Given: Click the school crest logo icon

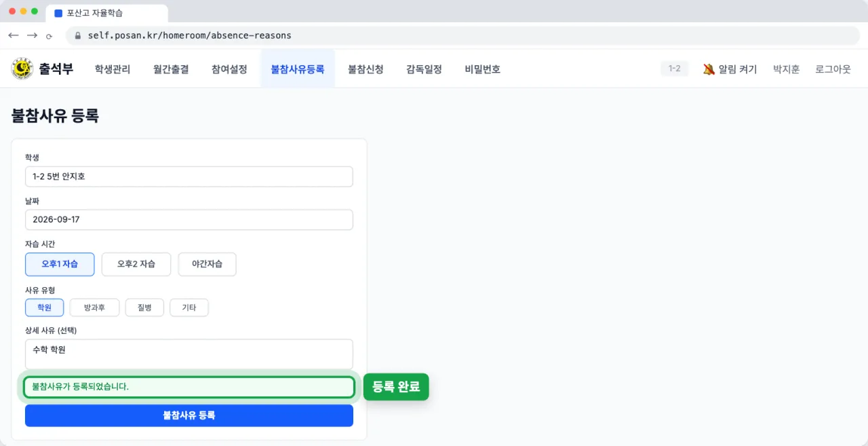Looking at the screenshot, I should pyautogui.click(x=22, y=69).
